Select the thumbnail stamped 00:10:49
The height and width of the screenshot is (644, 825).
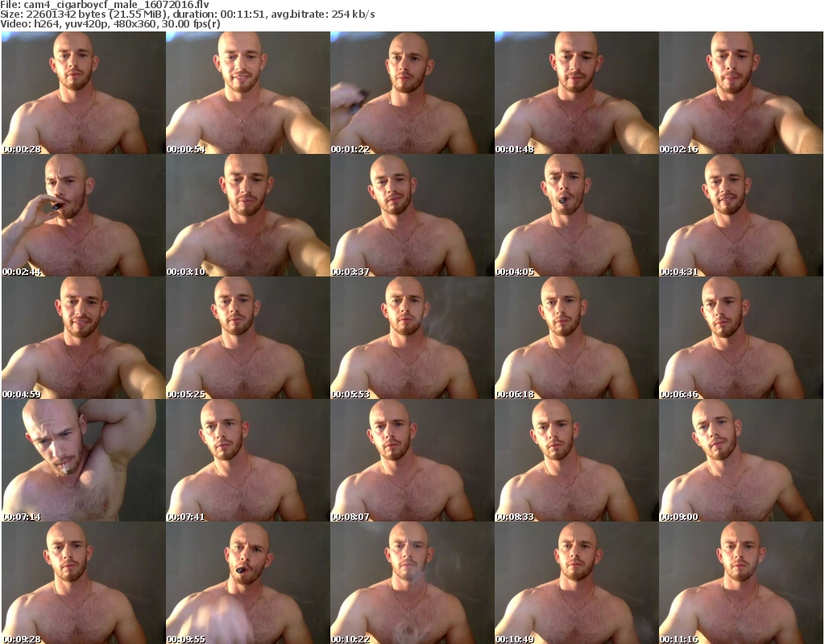pyautogui.click(x=576, y=583)
